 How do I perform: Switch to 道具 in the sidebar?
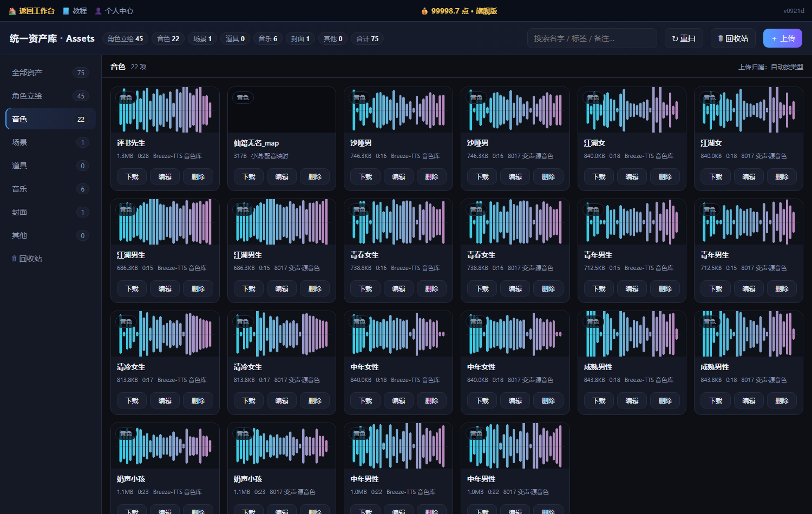pyautogui.click(x=50, y=166)
